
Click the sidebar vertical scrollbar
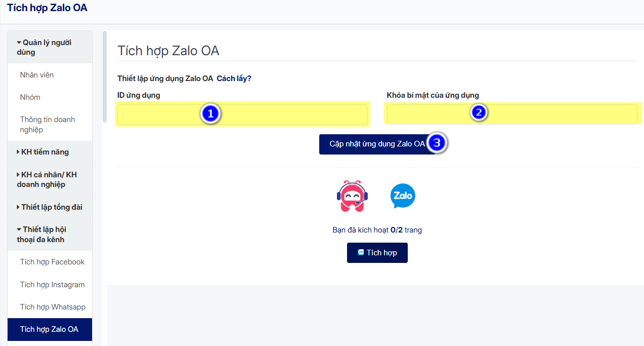105,76
